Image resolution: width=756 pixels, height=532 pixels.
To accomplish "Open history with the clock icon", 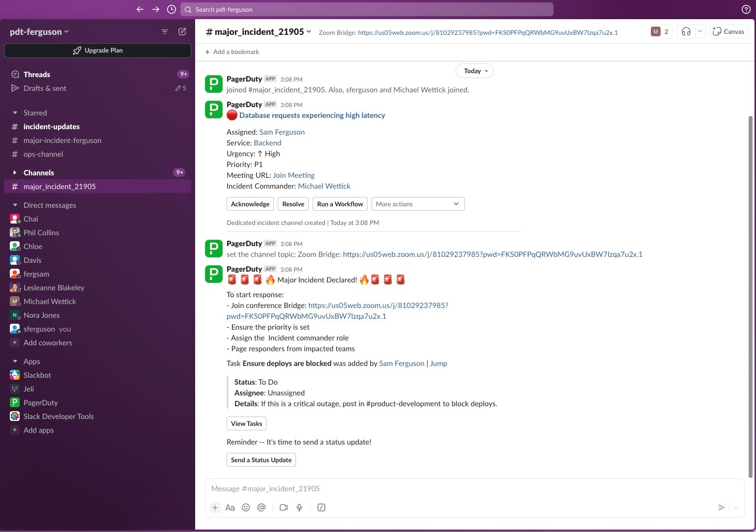I will pos(171,9).
